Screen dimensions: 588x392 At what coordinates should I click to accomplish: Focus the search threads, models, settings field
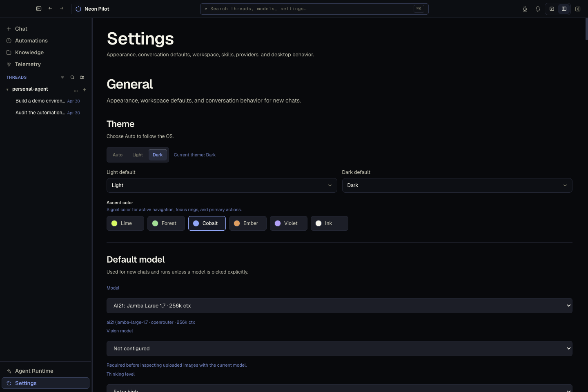[x=314, y=9]
